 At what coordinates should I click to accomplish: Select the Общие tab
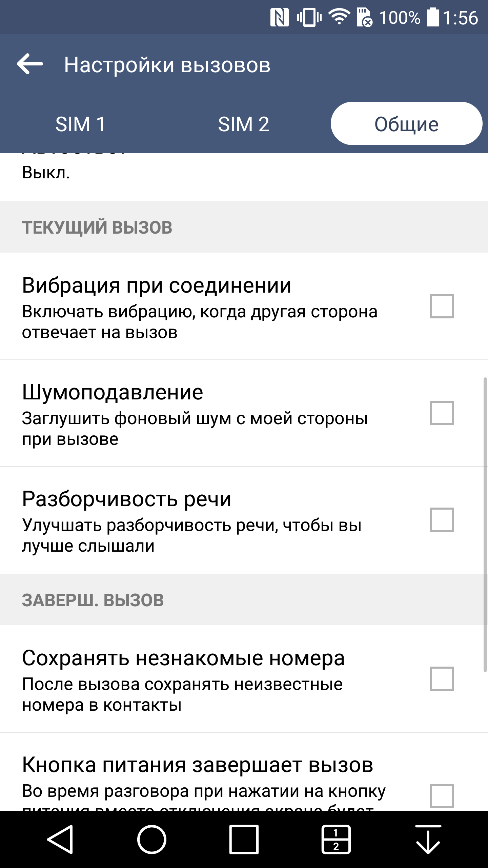tap(406, 124)
